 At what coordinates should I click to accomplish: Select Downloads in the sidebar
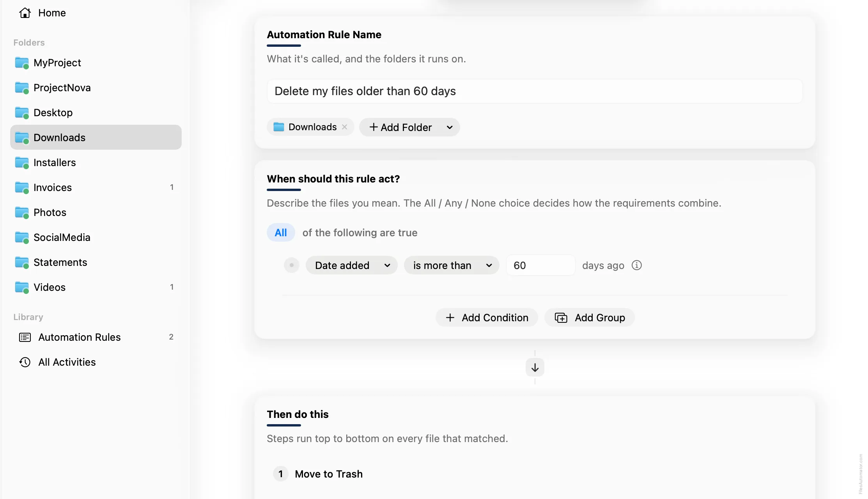96,137
